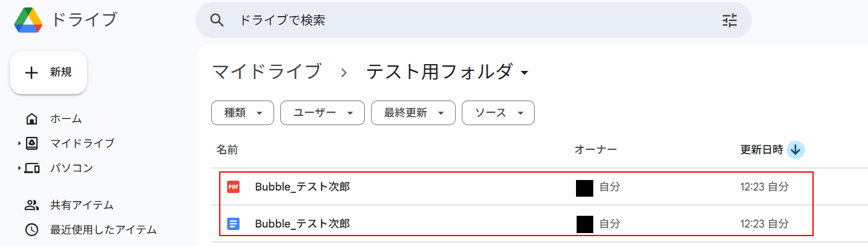
Task: Click the 新規 button
Action: click(48, 73)
